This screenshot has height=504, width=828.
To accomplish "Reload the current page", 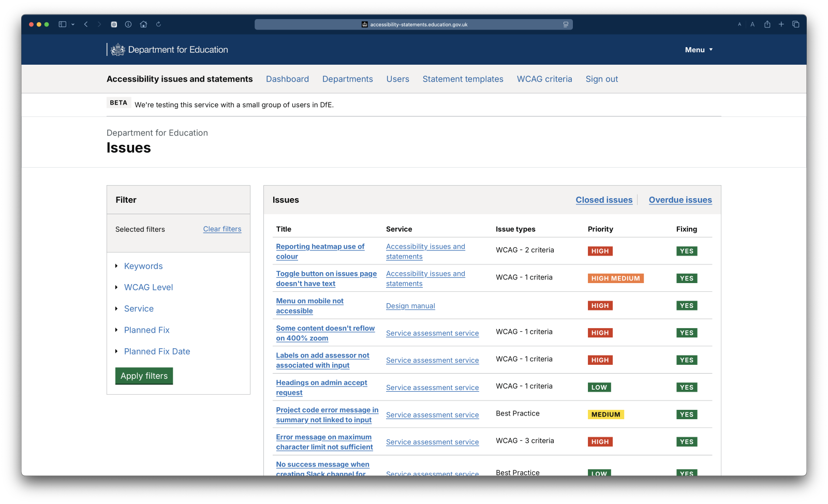I will (x=158, y=24).
